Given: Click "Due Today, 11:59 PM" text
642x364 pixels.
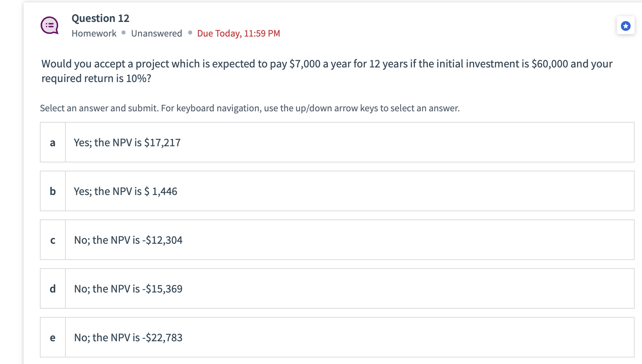Looking at the screenshot, I should tap(239, 33).
